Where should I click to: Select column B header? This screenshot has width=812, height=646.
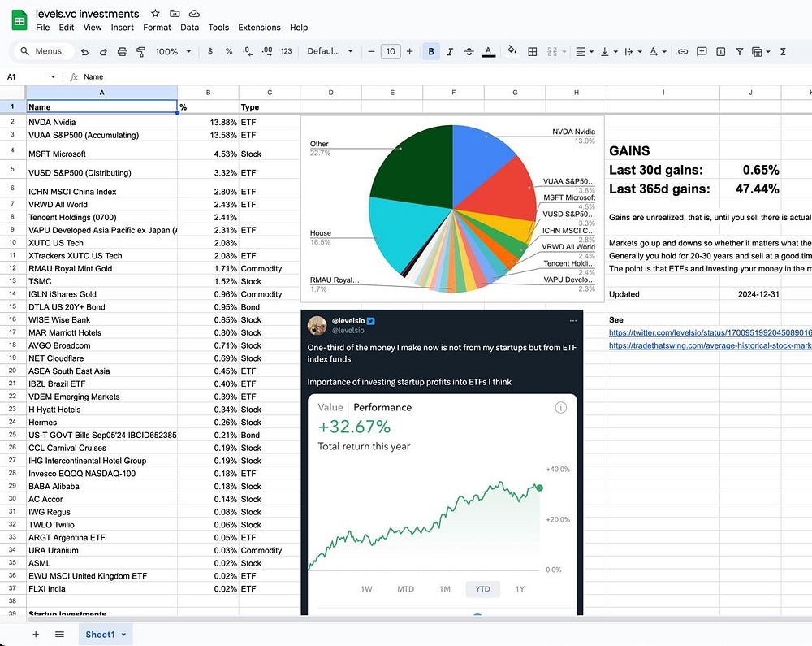point(208,93)
